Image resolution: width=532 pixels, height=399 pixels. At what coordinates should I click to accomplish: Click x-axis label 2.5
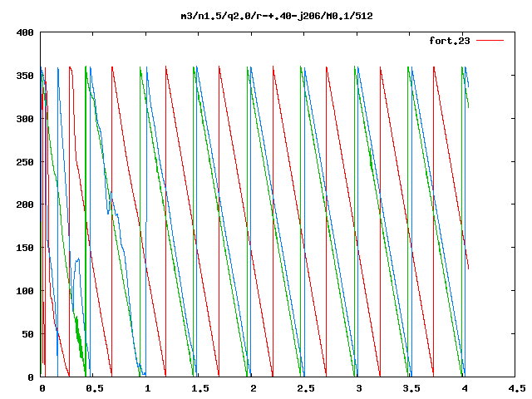306,388
